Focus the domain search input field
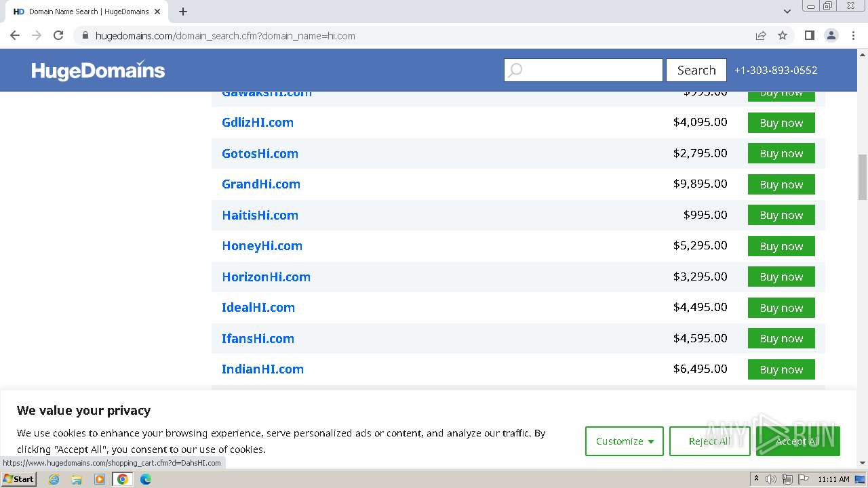The width and height of the screenshot is (868, 488). tap(583, 70)
